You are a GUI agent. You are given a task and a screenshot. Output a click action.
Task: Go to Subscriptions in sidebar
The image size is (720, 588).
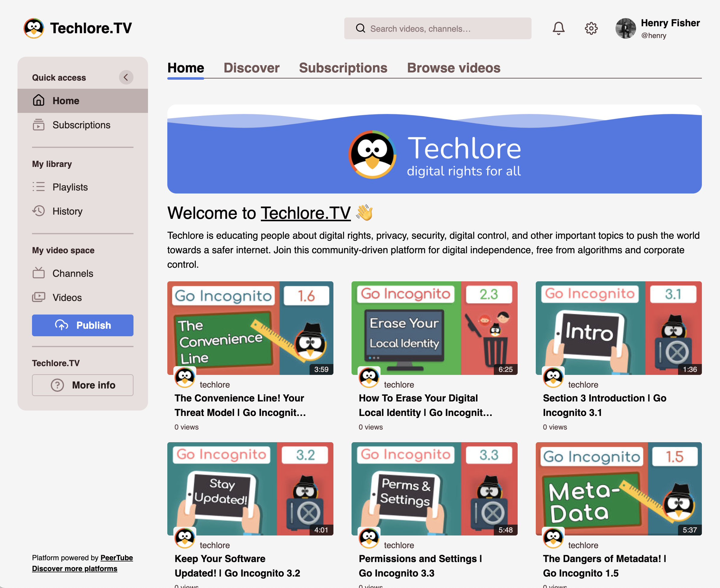click(81, 125)
